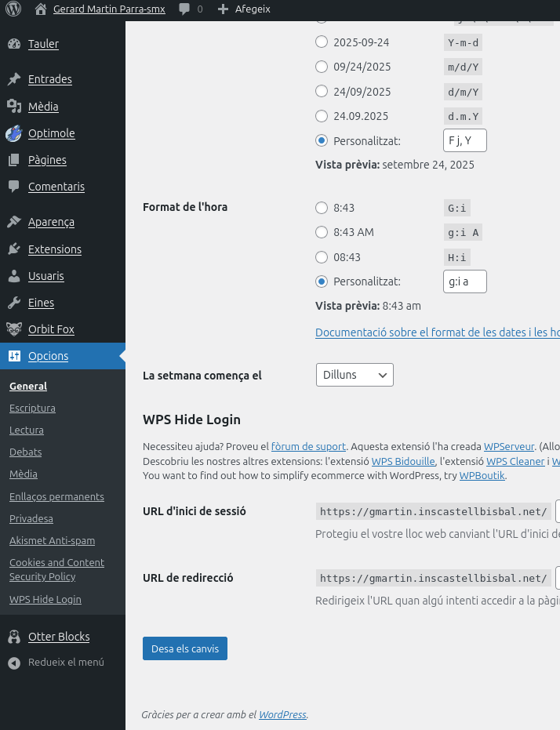The image size is (560, 730).
Task: Click the WordPress logo icon
Action: click(13, 9)
